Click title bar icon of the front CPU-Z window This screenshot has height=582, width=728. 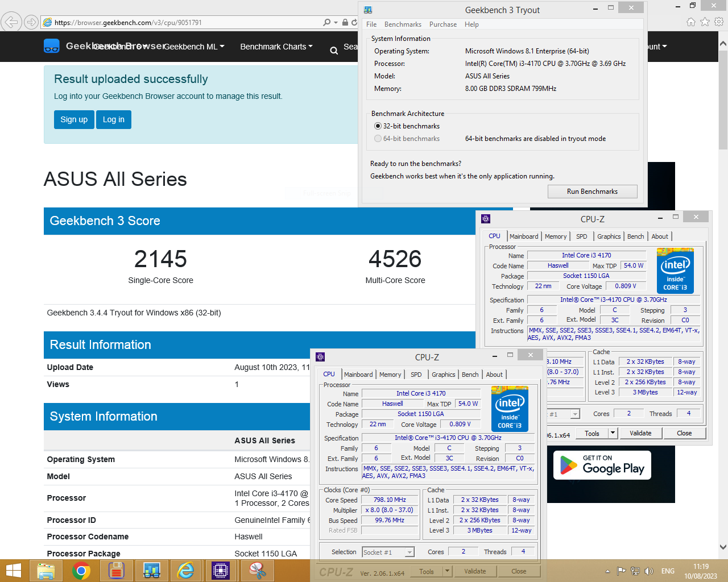pyautogui.click(x=320, y=357)
